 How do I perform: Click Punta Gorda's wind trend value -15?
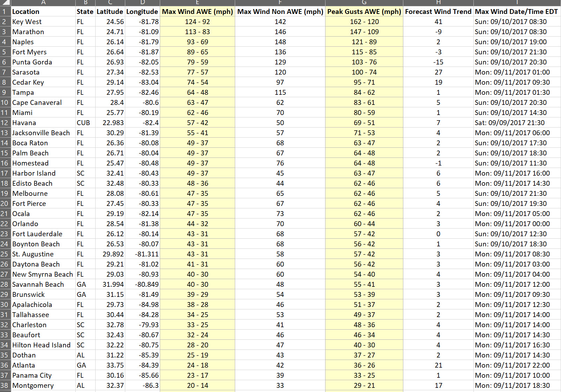tap(438, 62)
